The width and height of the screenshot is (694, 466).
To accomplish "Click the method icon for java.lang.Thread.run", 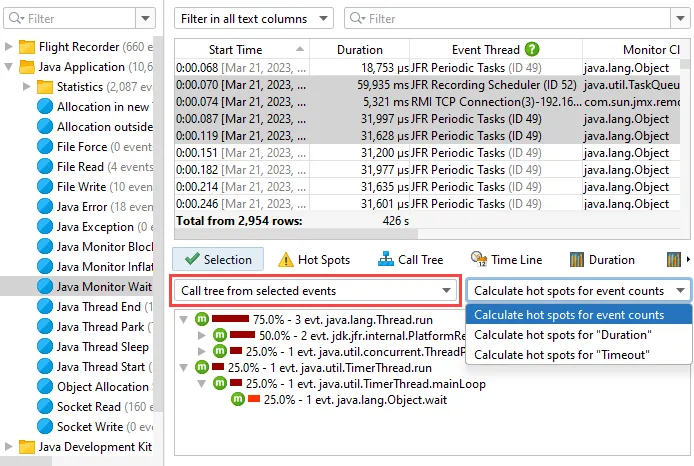I will pos(202,319).
